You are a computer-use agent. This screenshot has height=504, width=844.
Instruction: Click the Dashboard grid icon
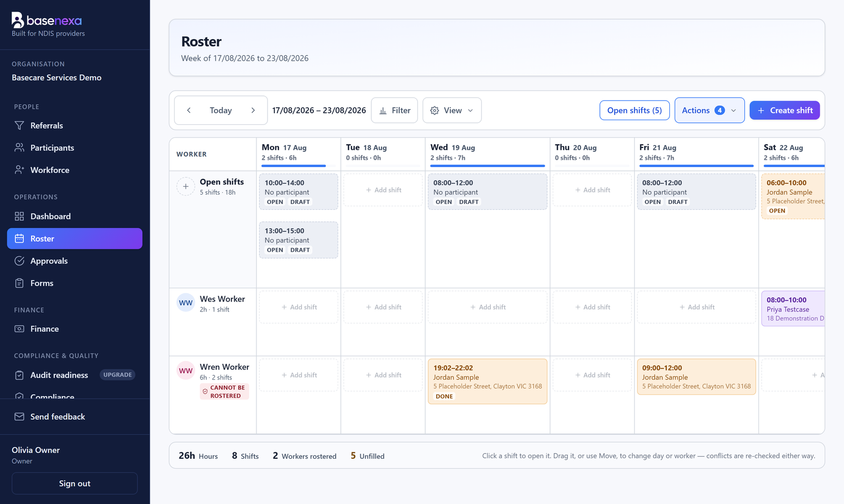pyautogui.click(x=20, y=216)
